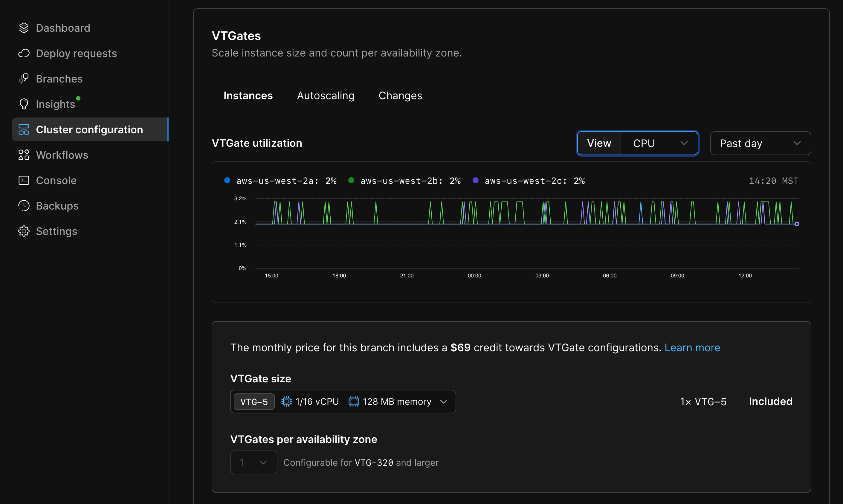
Task: Open Backups using the clock icon
Action: point(24,205)
